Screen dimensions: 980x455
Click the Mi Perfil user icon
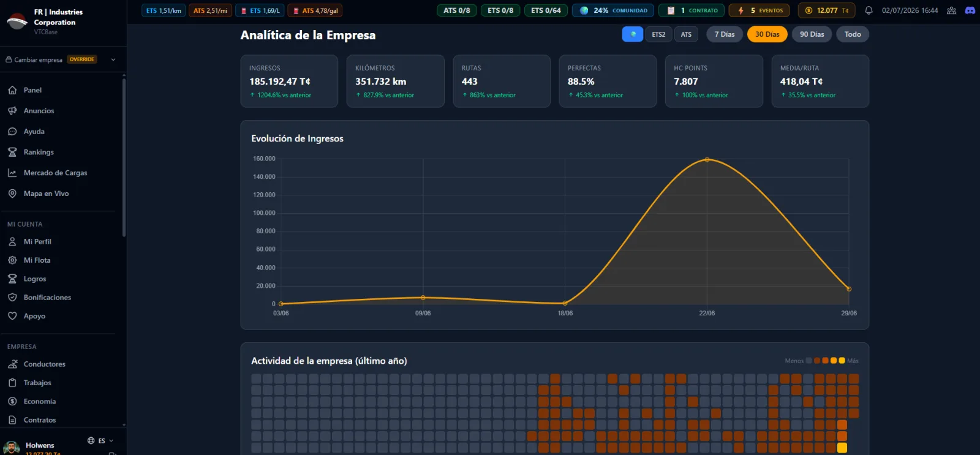[12, 242]
